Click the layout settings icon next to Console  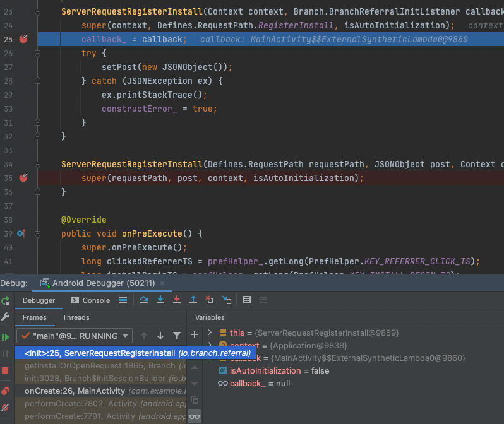click(x=123, y=300)
